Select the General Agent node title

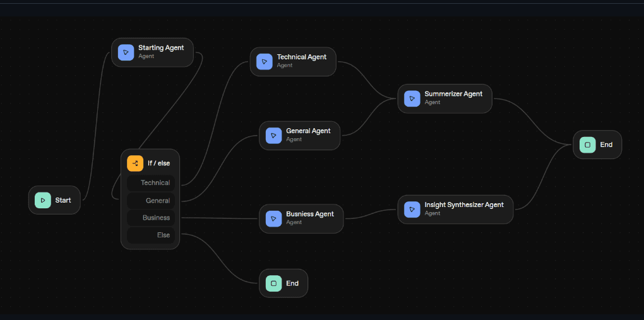(308, 131)
